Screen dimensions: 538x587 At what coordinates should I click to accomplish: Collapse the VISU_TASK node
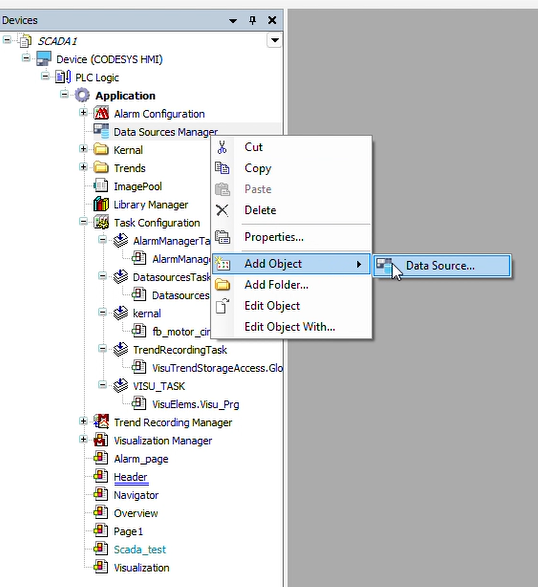tap(102, 384)
